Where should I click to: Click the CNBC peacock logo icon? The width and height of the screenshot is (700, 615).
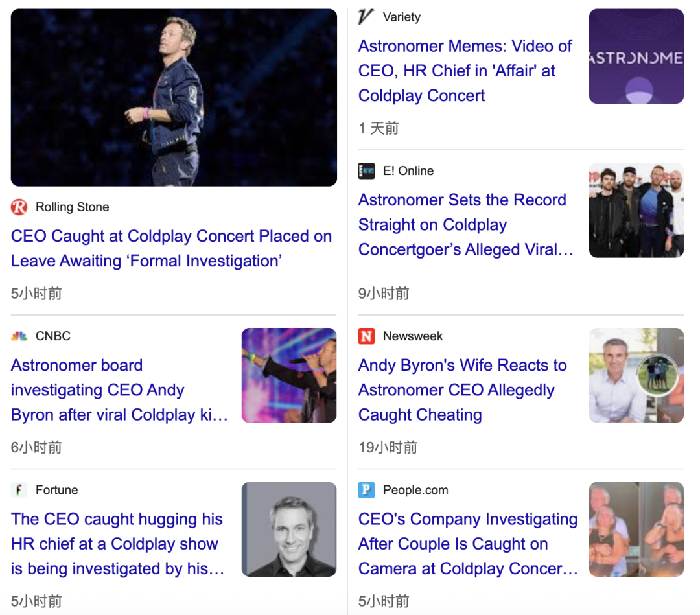(x=19, y=336)
